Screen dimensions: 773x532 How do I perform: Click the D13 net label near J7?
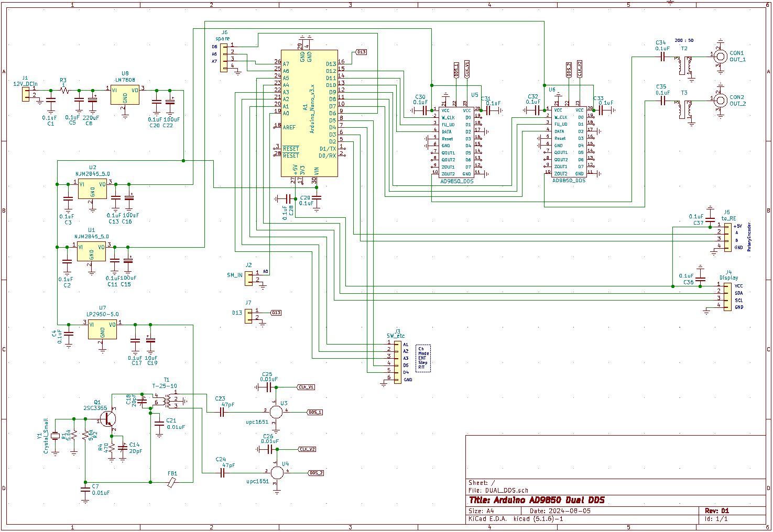click(x=275, y=312)
